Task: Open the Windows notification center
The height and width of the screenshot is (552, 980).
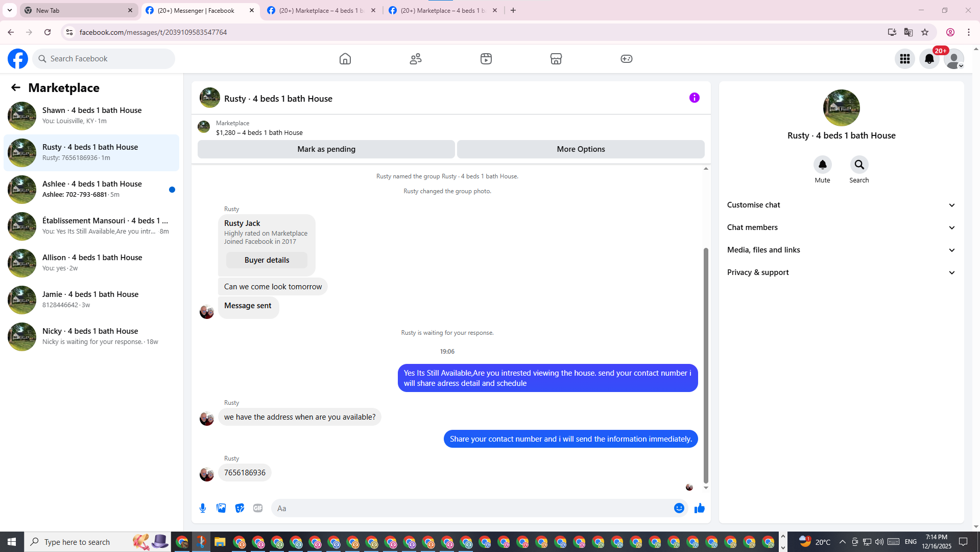Action: point(964,542)
